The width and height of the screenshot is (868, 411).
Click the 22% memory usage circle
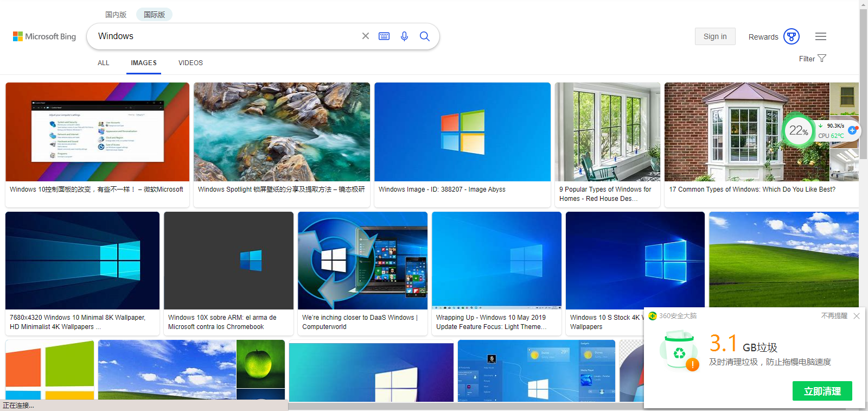pyautogui.click(x=798, y=130)
